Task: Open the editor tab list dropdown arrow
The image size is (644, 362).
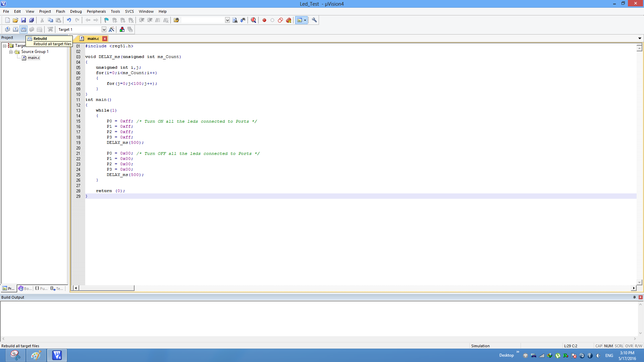Action: 640,39
